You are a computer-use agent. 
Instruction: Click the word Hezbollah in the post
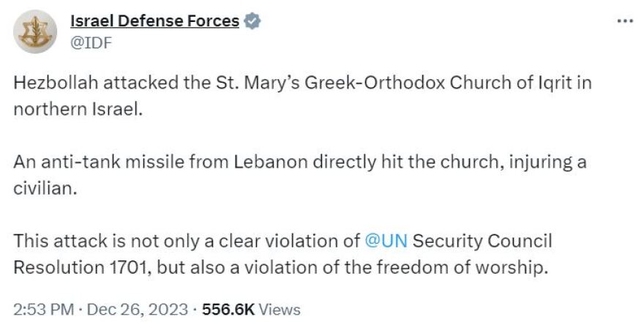53,82
